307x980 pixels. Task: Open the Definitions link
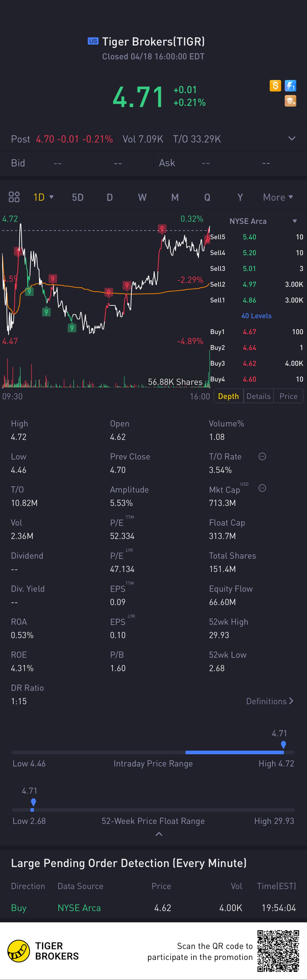[x=269, y=701]
